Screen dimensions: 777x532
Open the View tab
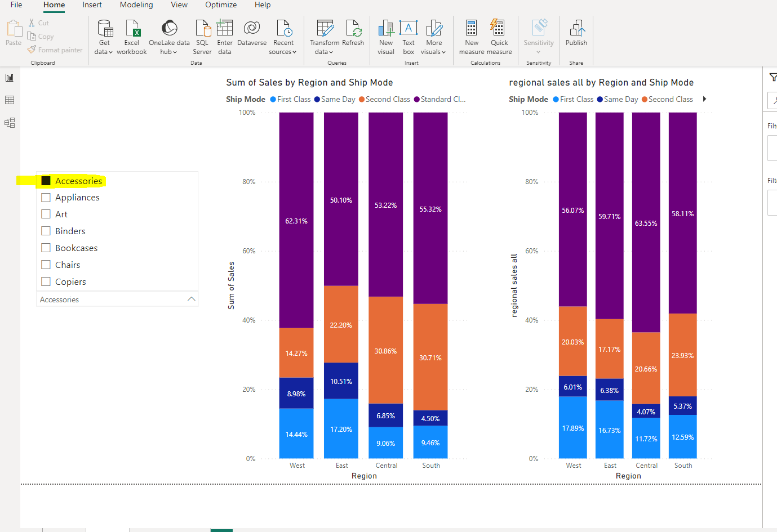(x=179, y=5)
